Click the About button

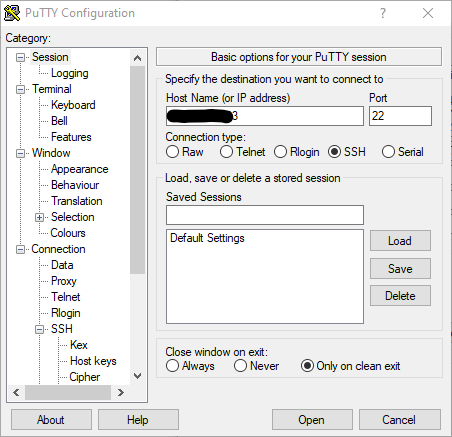point(51,420)
